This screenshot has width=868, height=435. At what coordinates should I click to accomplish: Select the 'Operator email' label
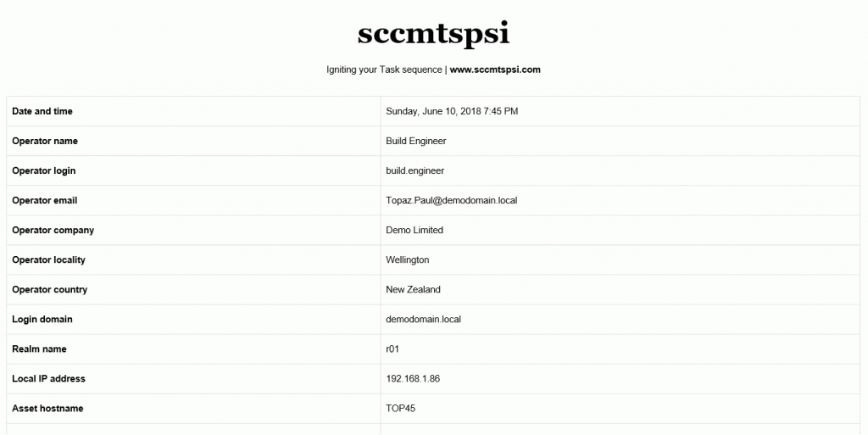click(45, 200)
